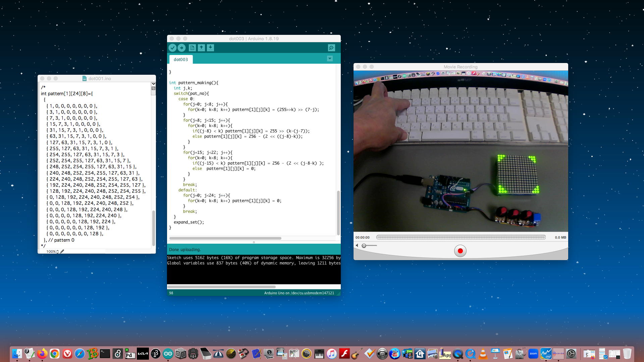Image resolution: width=644 pixels, height=362 pixels.
Task: Open the 100% zoom stepper in dot001.ino
Action: point(57,251)
